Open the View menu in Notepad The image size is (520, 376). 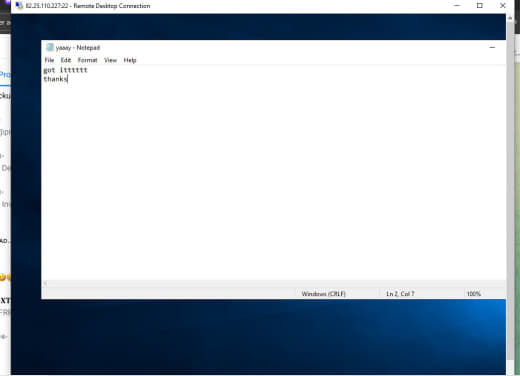click(x=110, y=60)
